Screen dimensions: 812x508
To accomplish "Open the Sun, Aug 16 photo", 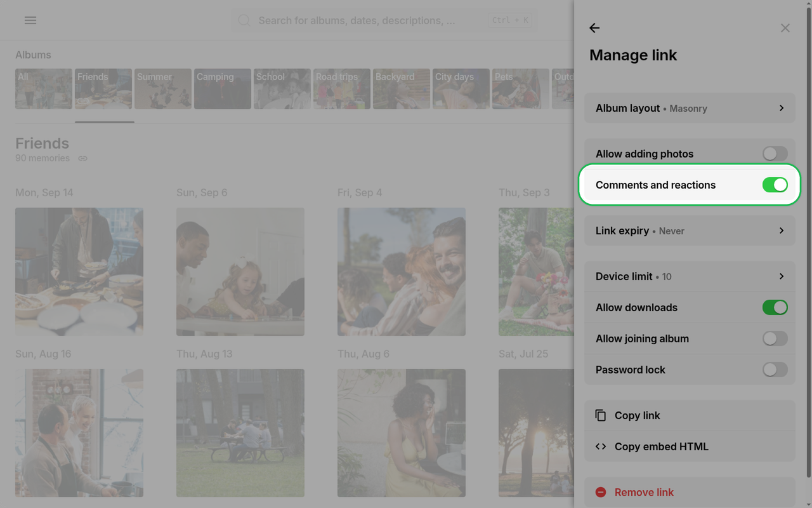I will [x=79, y=433].
